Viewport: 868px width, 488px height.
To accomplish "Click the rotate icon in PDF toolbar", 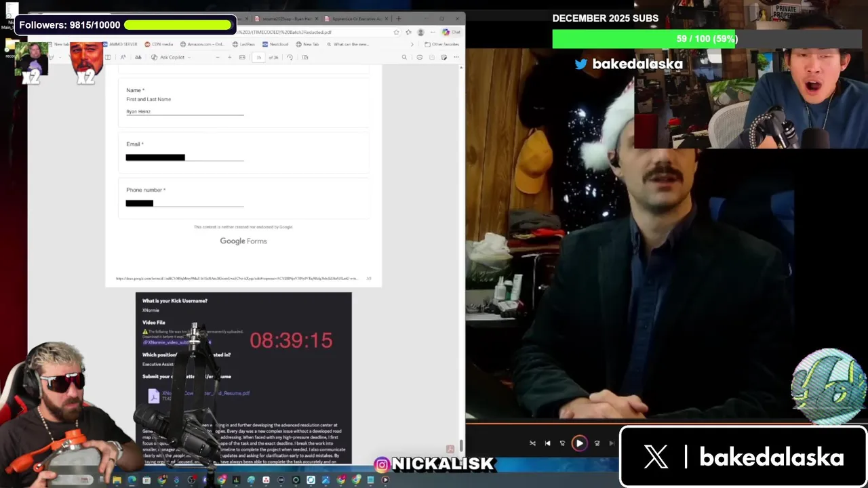I will (290, 58).
